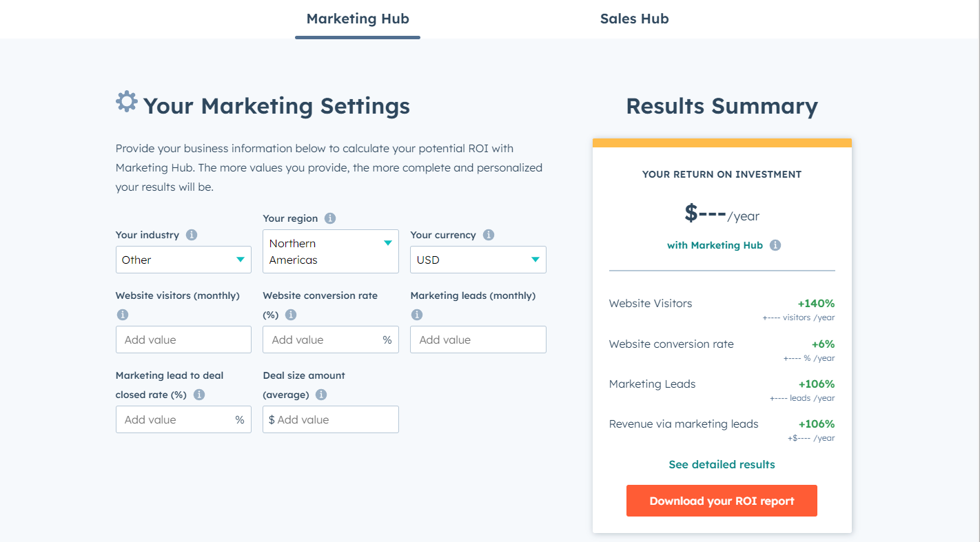Click info icon for Website conversion rate field
Viewport: 980px width, 542px height.
click(x=291, y=315)
